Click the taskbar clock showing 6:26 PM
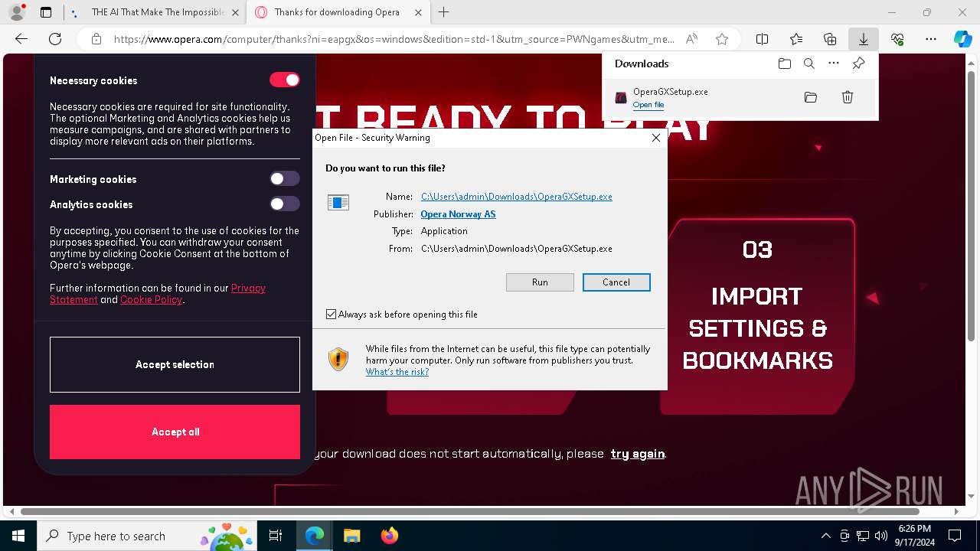This screenshot has height=551, width=980. click(x=915, y=536)
